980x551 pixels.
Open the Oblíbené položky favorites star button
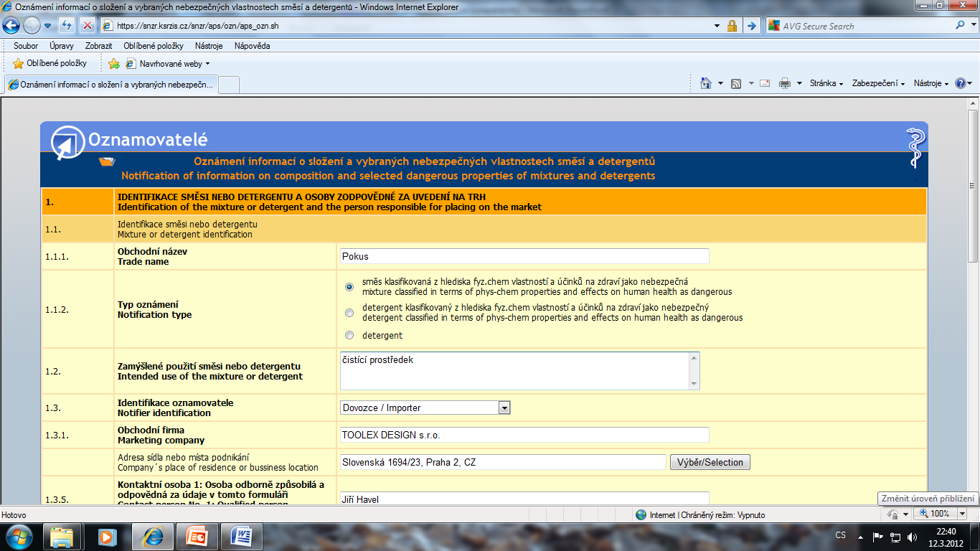pyautogui.click(x=50, y=63)
